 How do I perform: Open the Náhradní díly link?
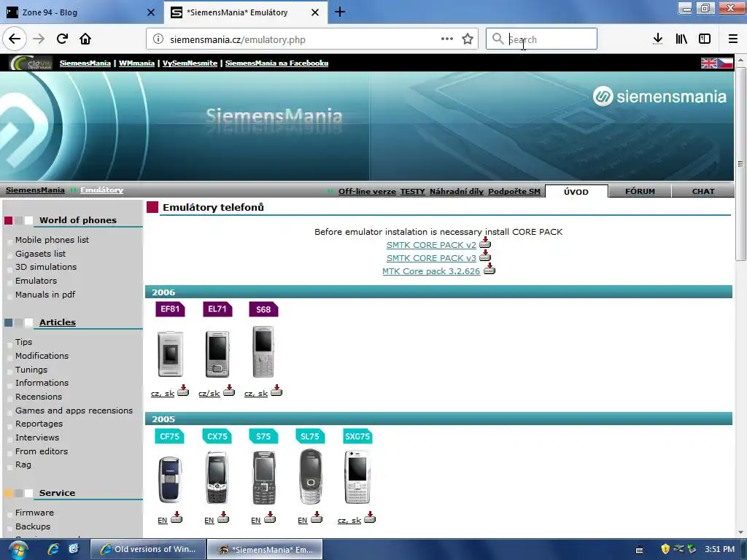coord(457,192)
